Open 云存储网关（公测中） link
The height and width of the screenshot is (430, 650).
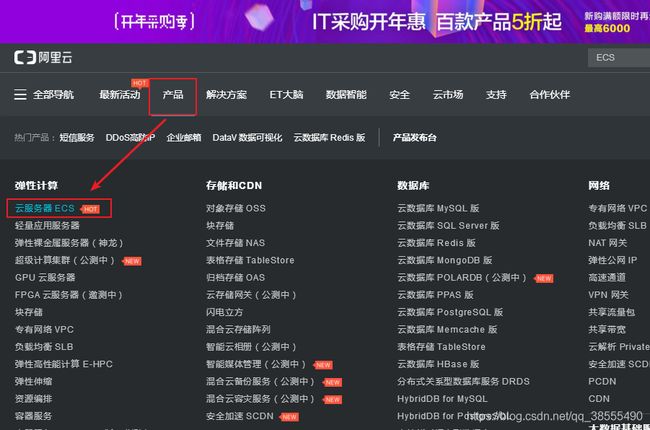click(252, 295)
